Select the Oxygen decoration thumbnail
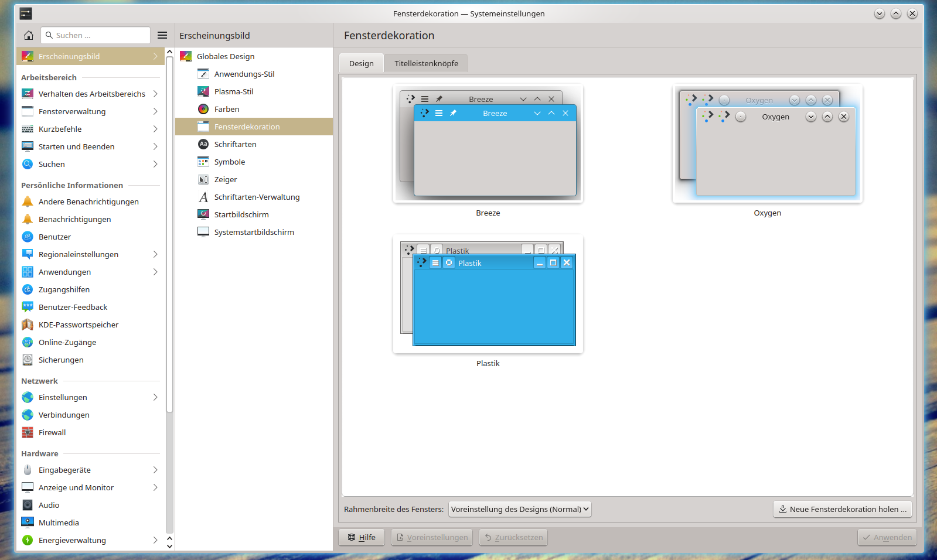937x560 pixels. 768,144
